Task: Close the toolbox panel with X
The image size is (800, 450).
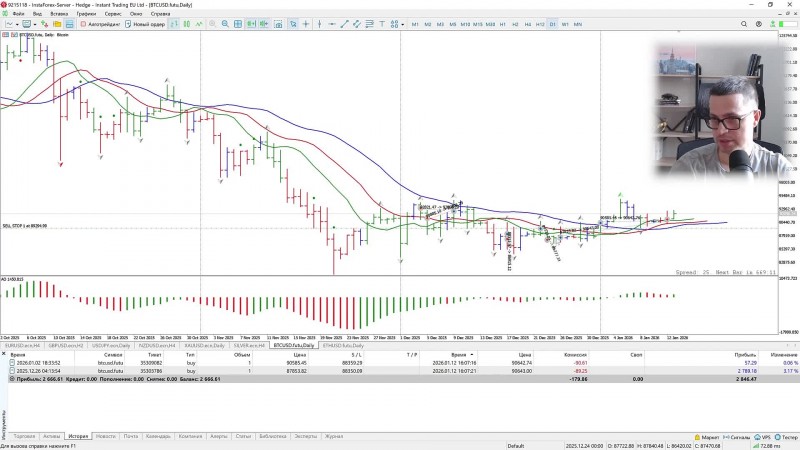Action: [4, 354]
